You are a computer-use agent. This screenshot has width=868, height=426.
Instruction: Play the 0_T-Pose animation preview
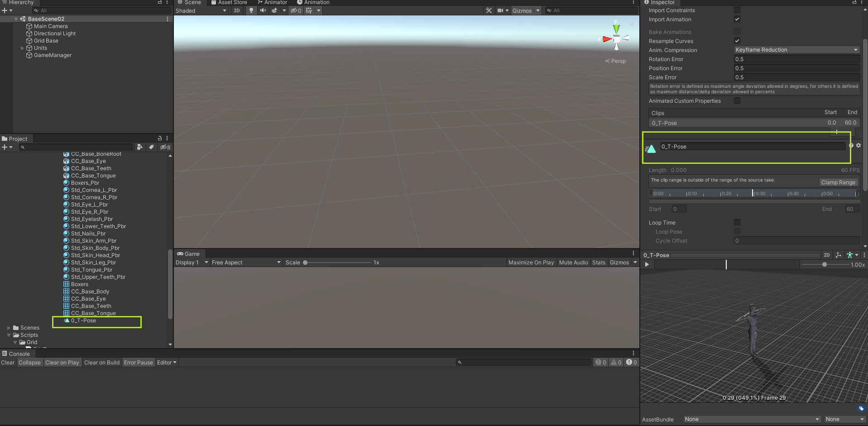point(647,264)
